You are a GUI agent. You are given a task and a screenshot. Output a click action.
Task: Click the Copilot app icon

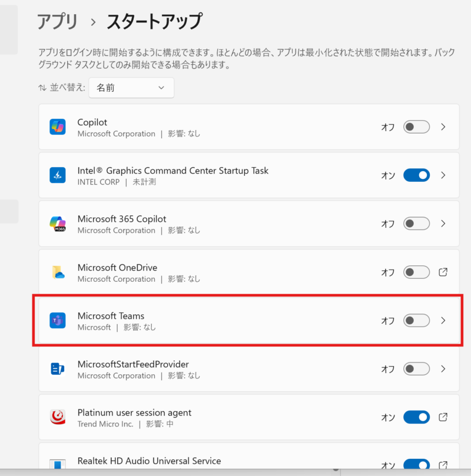click(x=58, y=127)
